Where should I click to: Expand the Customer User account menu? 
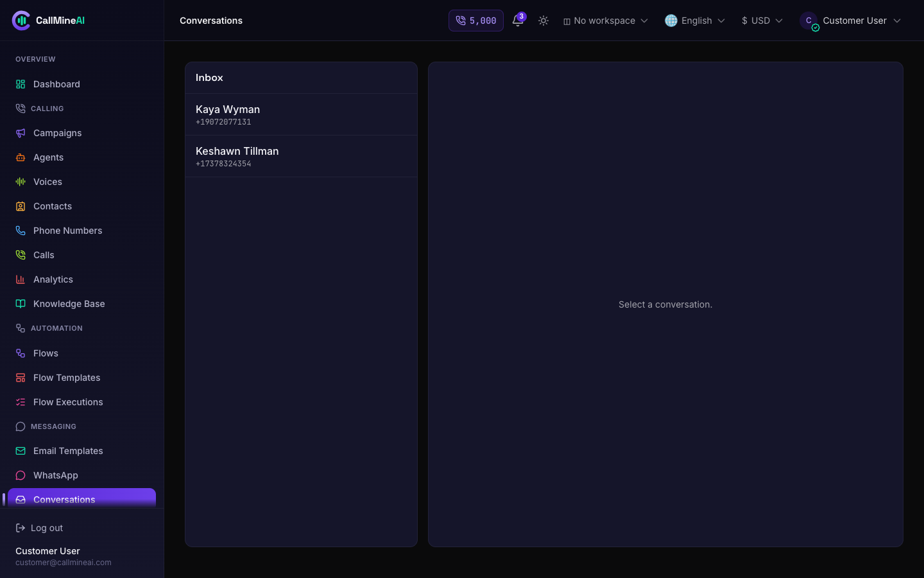point(850,21)
